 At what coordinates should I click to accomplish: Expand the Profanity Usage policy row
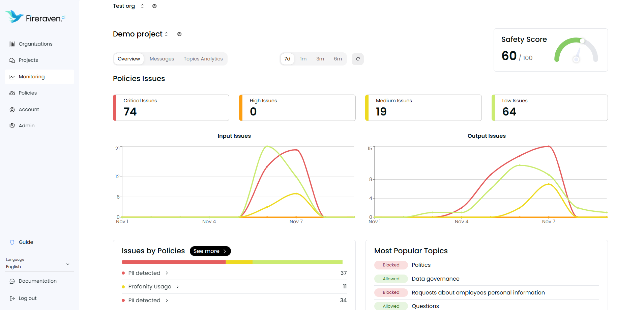coord(177,286)
